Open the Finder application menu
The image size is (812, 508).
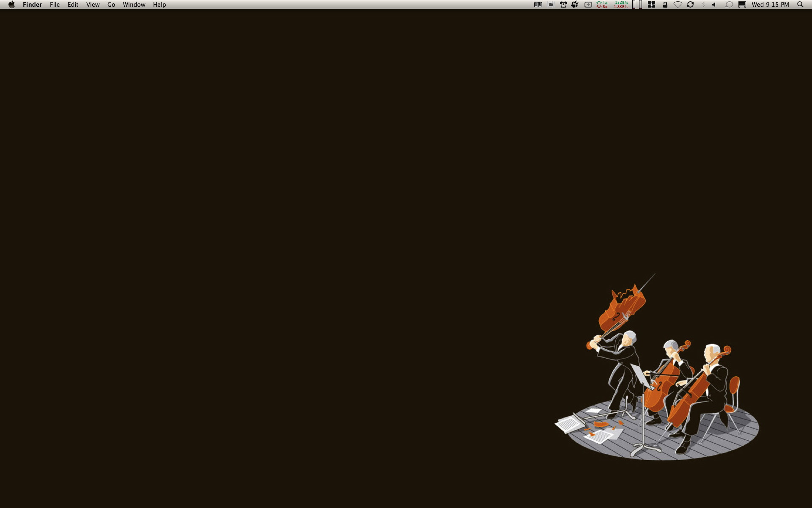pyautogui.click(x=33, y=5)
